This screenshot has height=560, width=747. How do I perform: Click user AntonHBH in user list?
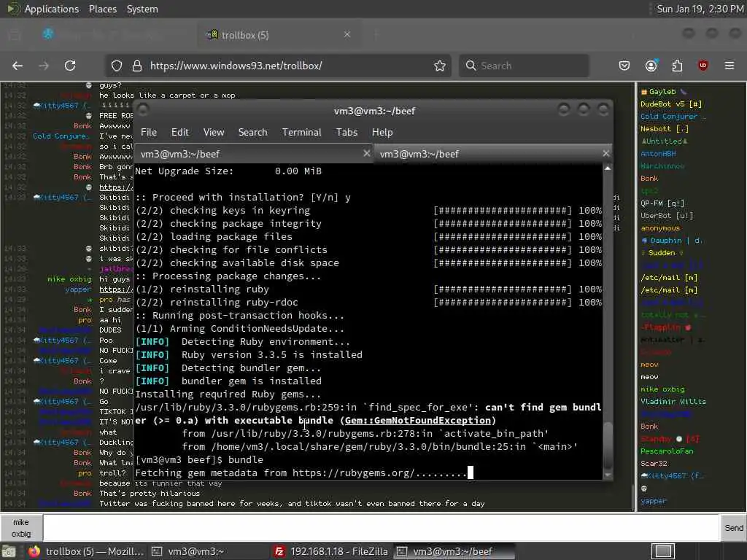point(658,153)
